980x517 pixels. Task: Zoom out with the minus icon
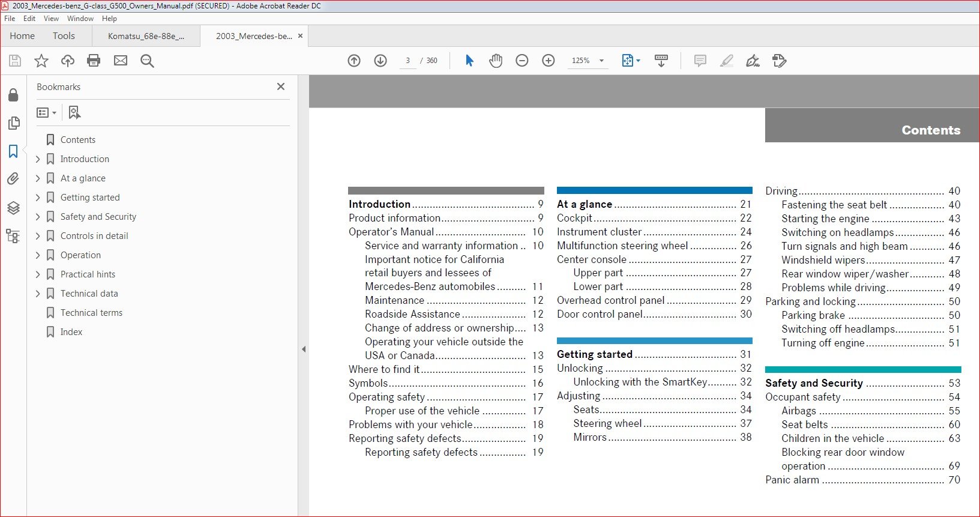(522, 61)
